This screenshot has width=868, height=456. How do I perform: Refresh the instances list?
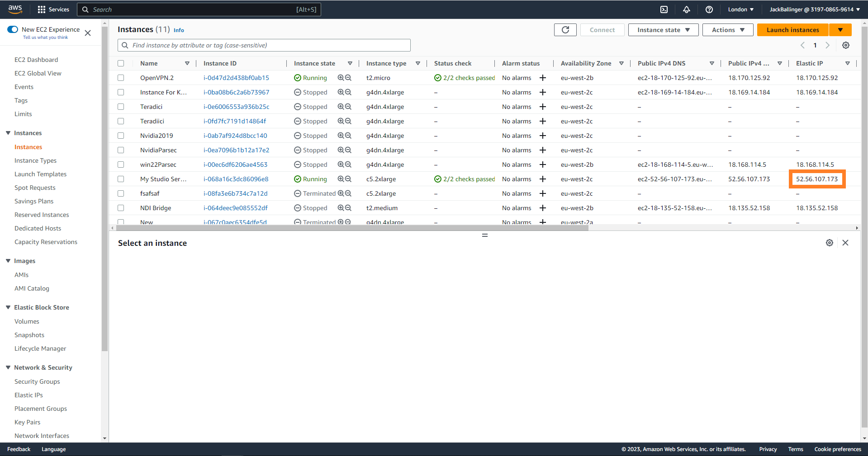(565, 30)
